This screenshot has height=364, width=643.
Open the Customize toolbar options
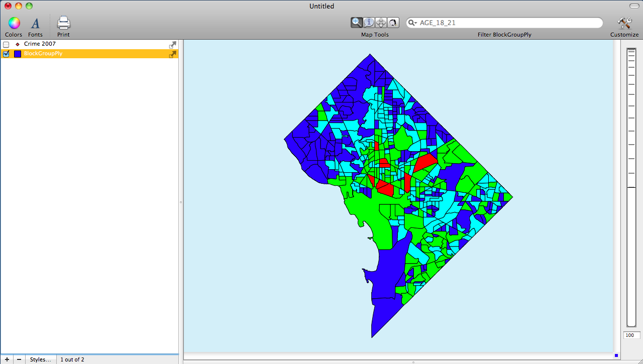coord(624,23)
